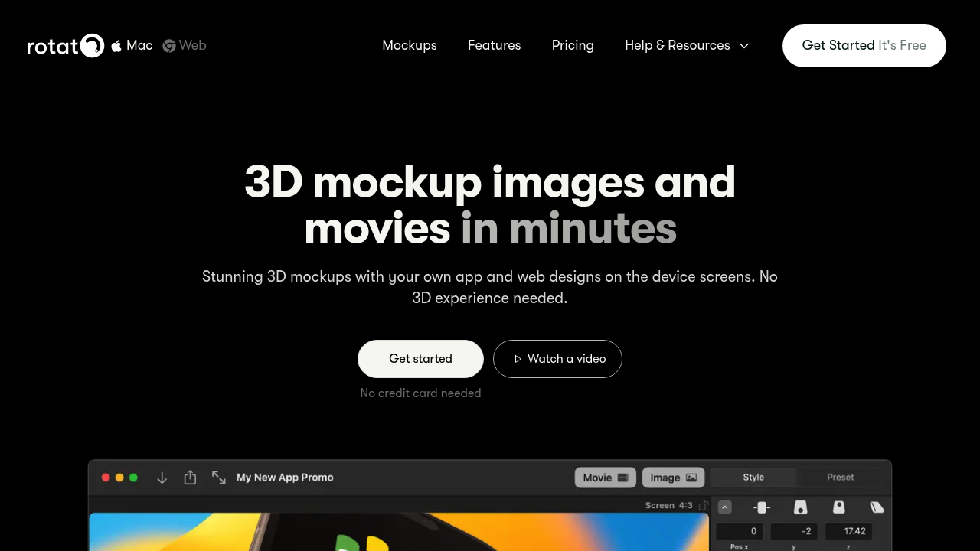
Task: Click the Chrome icon next to Web
Action: click(x=168, y=46)
